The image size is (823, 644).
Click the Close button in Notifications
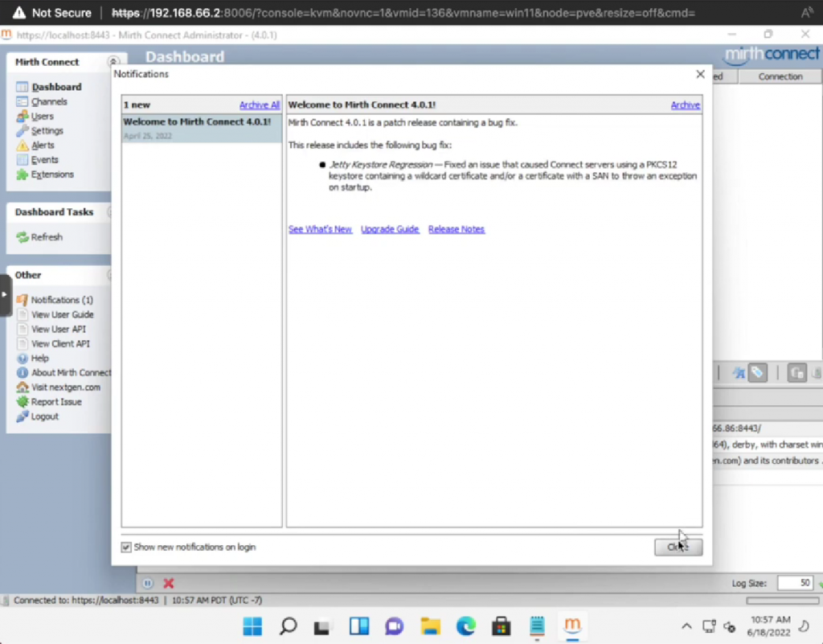pos(678,548)
